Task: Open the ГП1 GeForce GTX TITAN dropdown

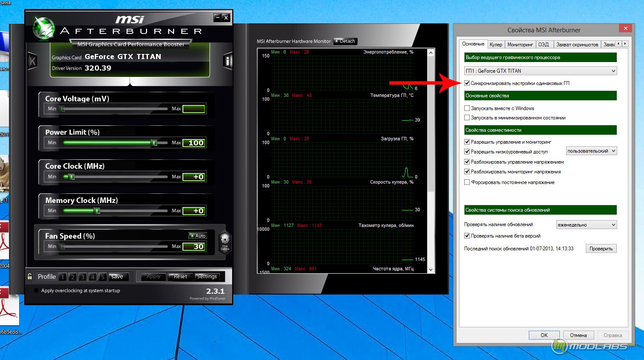Action: point(540,71)
